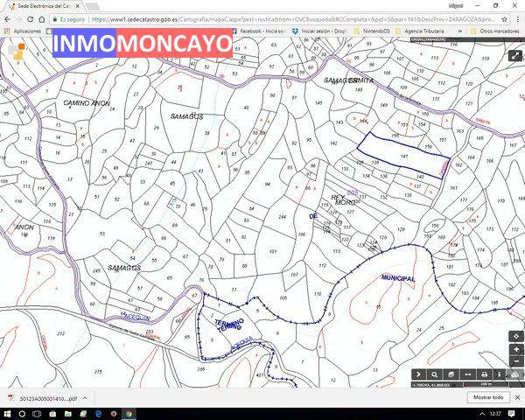This screenshot has height=420, width=525.
Task: Open Task View from the taskbar
Action: [x=37, y=414]
